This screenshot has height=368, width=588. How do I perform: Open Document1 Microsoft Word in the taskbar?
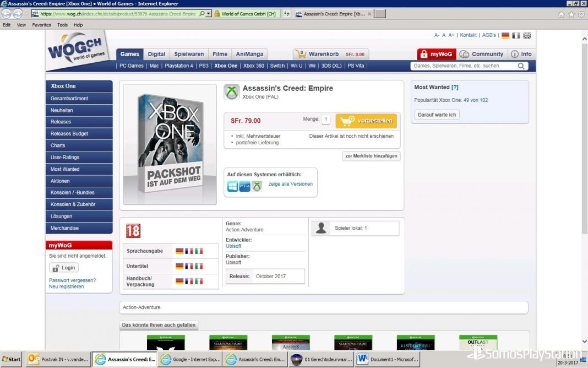pos(388,359)
